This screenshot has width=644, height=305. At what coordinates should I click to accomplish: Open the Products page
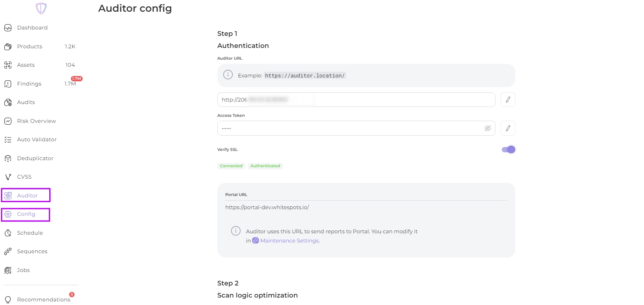pos(29,47)
